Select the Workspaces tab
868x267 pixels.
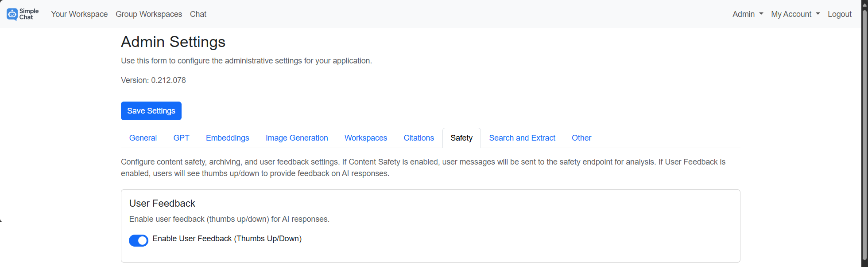click(366, 138)
